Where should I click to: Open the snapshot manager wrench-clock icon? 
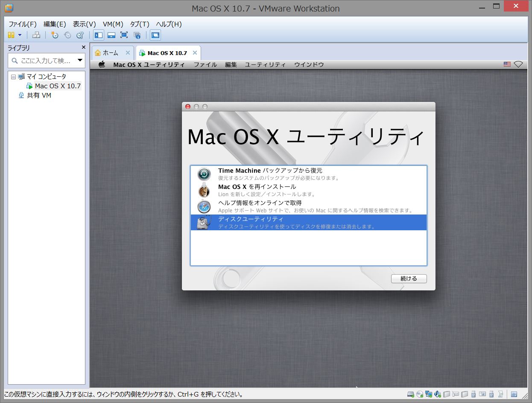pos(80,35)
